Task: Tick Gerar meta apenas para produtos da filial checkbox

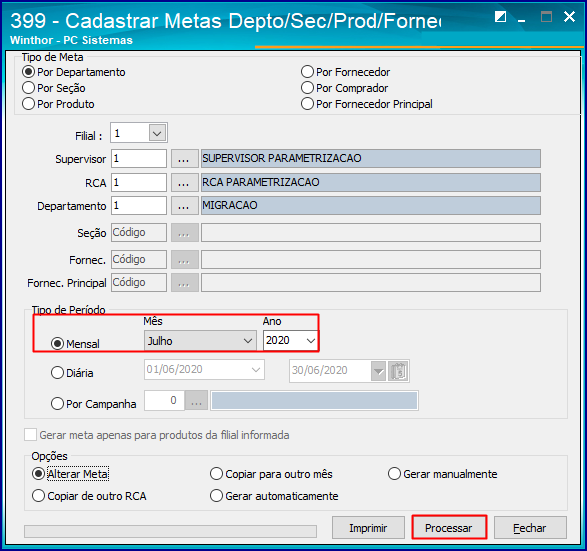Action: [x=30, y=435]
